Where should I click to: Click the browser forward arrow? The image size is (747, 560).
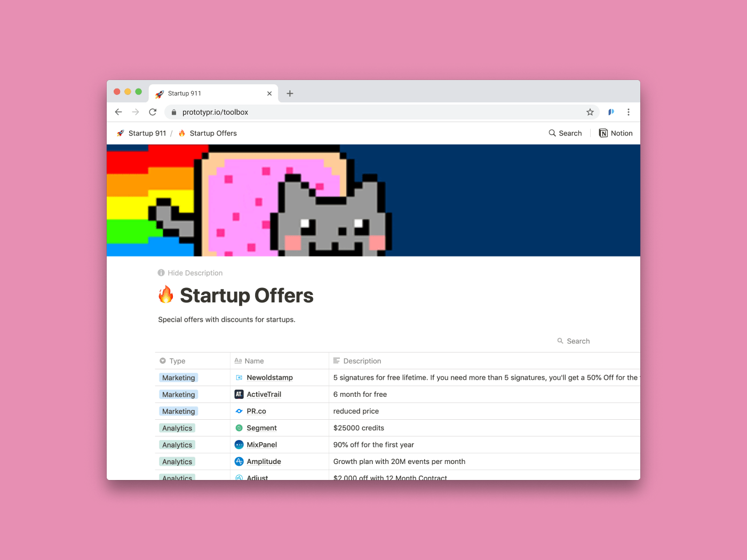point(136,112)
